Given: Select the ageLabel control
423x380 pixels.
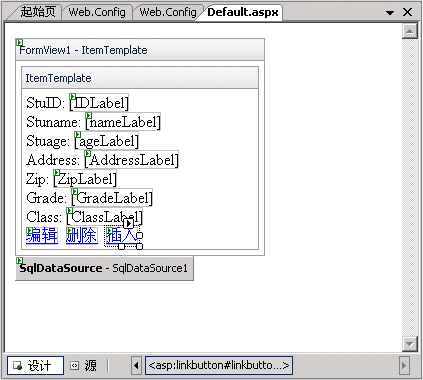Looking at the screenshot, I should click(x=106, y=141).
